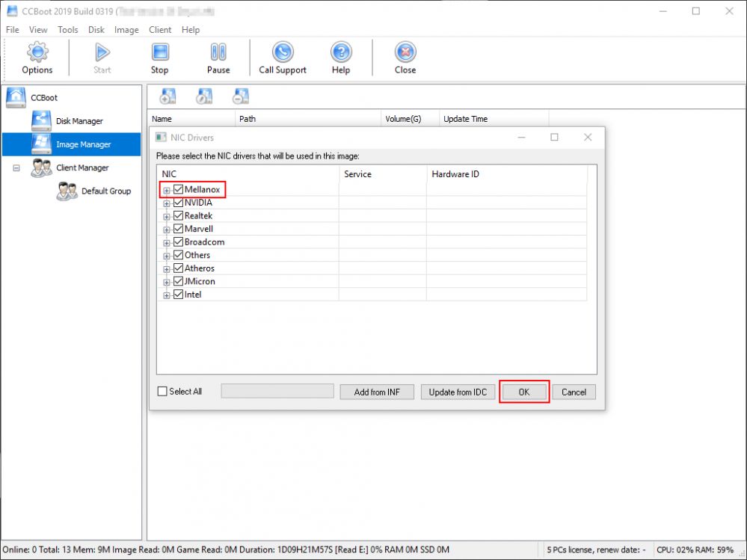Click Update from IDC button

tap(458, 392)
